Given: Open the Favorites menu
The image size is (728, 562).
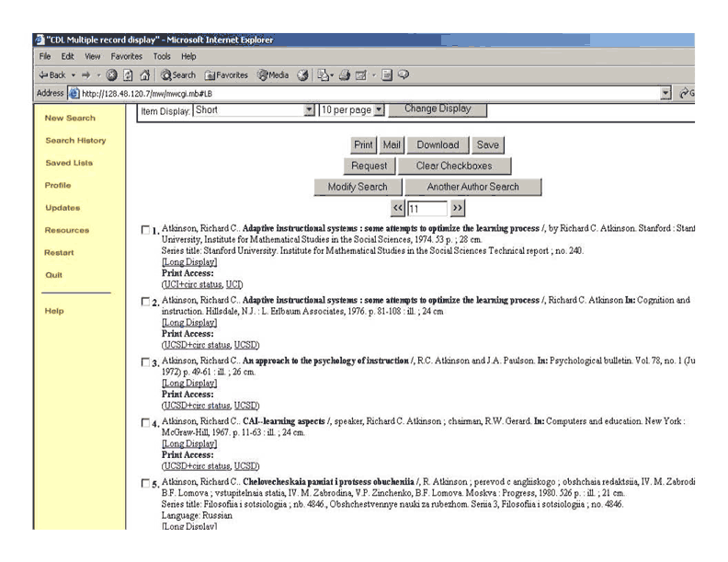Looking at the screenshot, I should click(126, 56).
